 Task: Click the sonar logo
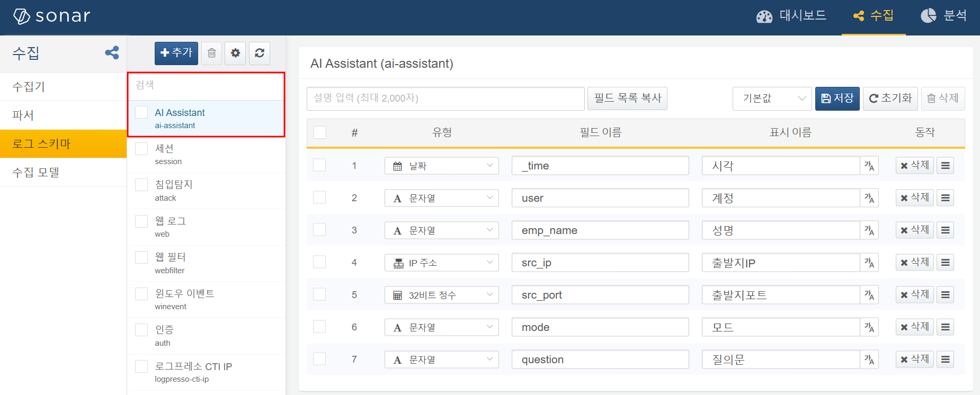(51, 16)
